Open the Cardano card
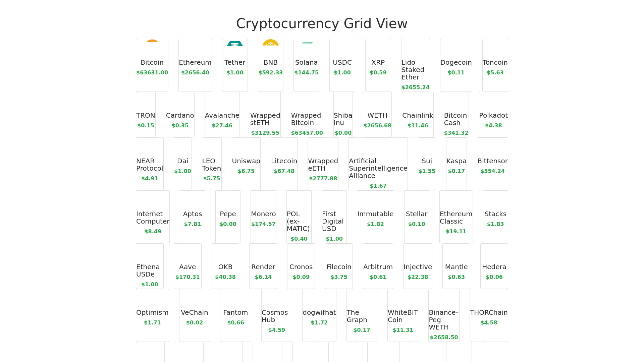The height and width of the screenshot is (362, 644). pyautogui.click(x=180, y=115)
